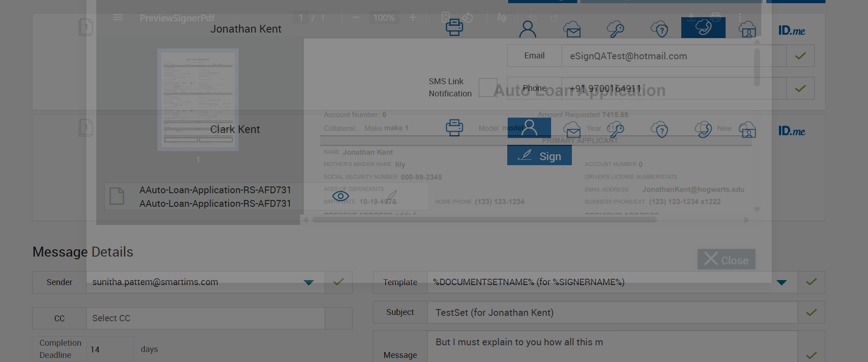Viewport: 868px width, 362px height.
Task: Choose security question authentication for Jonathan Kent
Action: tap(660, 29)
